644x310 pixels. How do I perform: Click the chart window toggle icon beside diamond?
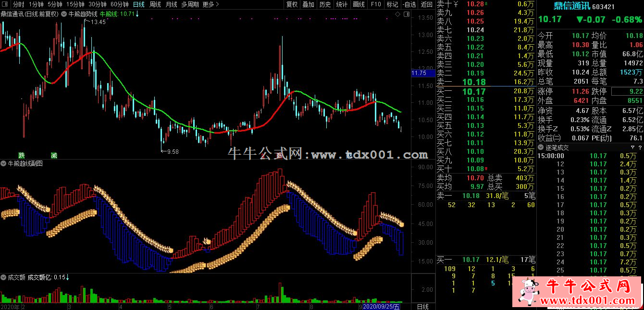click(x=406, y=14)
